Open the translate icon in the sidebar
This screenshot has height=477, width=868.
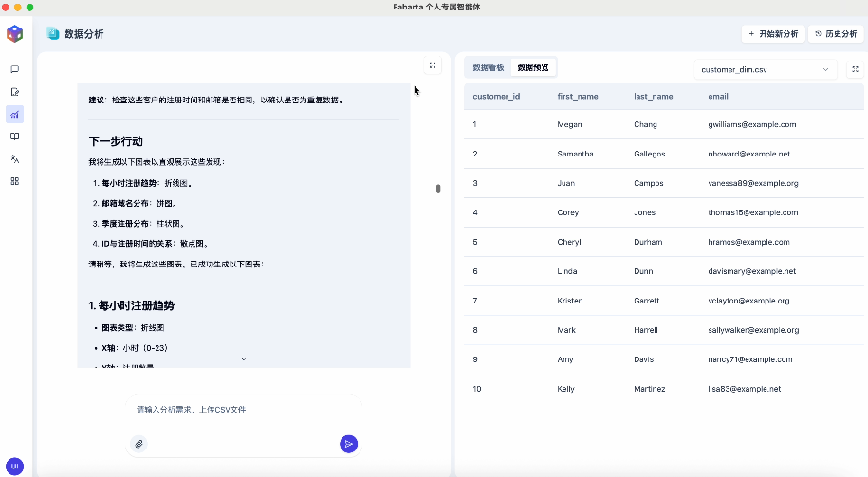[x=15, y=158]
